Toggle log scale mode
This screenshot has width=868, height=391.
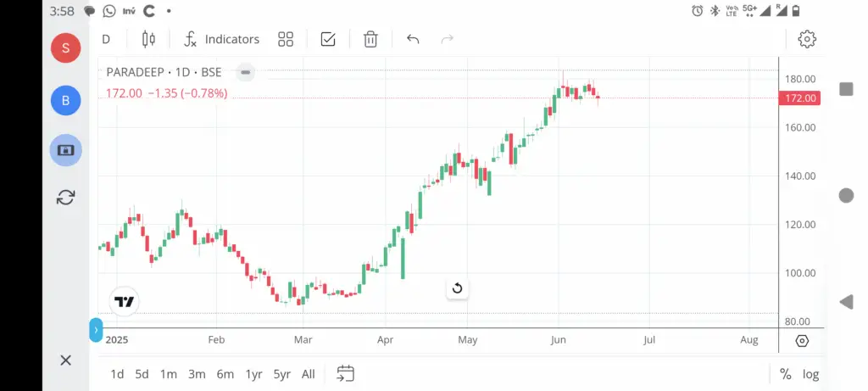(811, 374)
